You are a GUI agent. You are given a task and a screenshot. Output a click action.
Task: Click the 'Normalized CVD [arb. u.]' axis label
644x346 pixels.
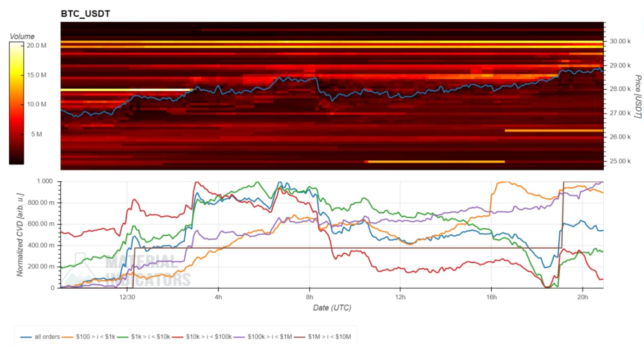20,235
